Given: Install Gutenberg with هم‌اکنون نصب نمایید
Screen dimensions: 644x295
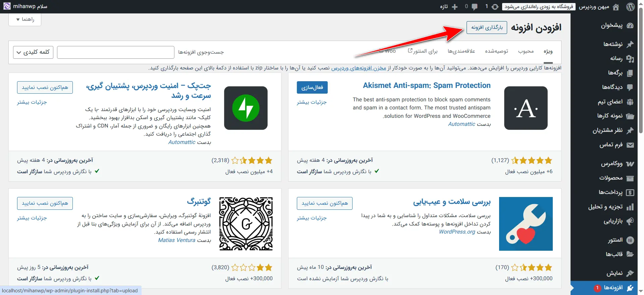Looking at the screenshot, I should click(x=45, y=203).
